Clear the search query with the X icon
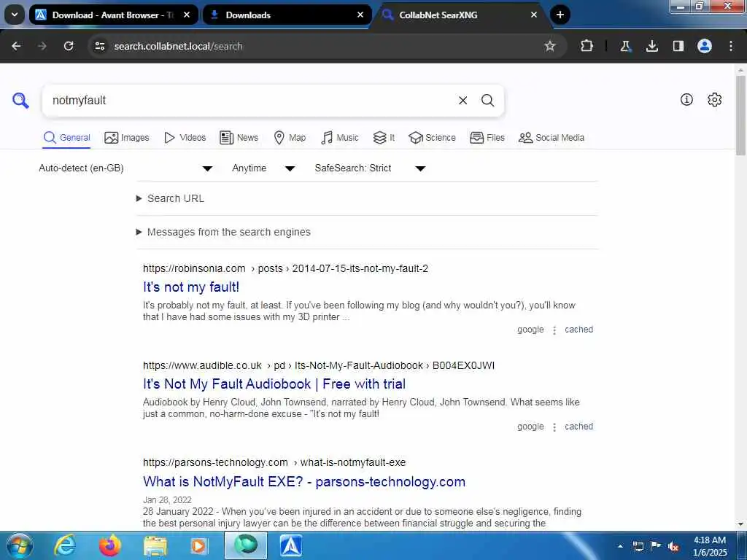747x560 pixels. [462, 101]
